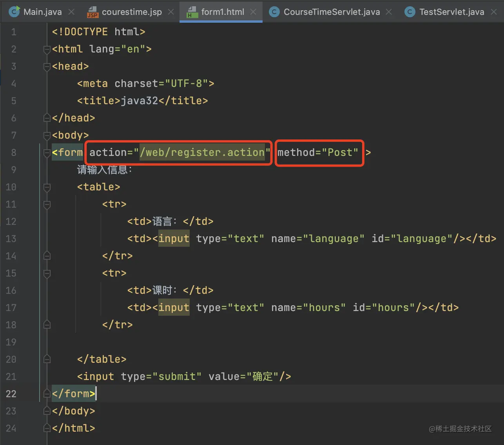
Task: Click line number 17 in the gutter
Action: [11, 308]
